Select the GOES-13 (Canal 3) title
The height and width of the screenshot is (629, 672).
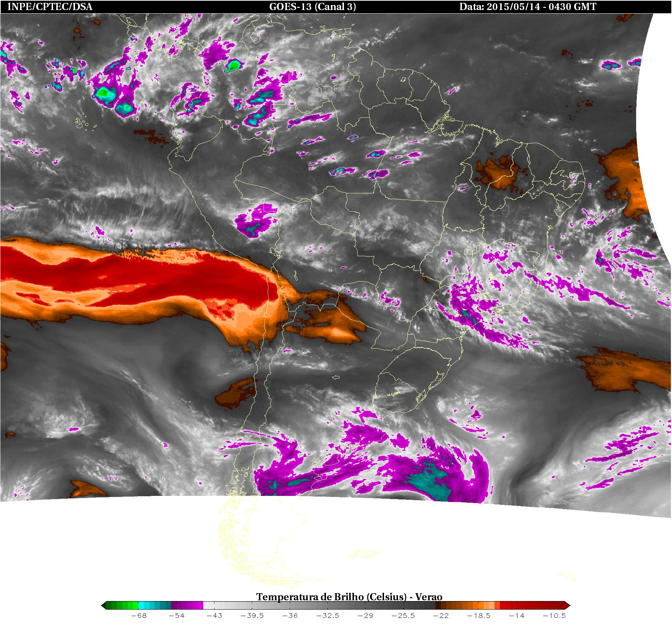click(x=312, y=7)
